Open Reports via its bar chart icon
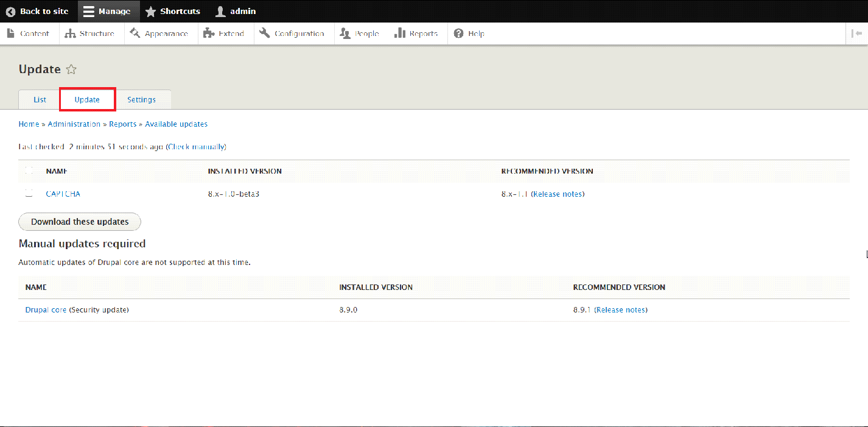This screenshot has height=427, width=868. 400,34
